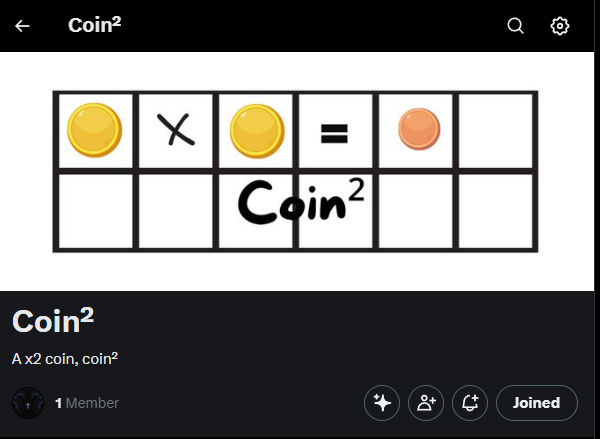Click the bronze coin in the banner

pos(418,130)
